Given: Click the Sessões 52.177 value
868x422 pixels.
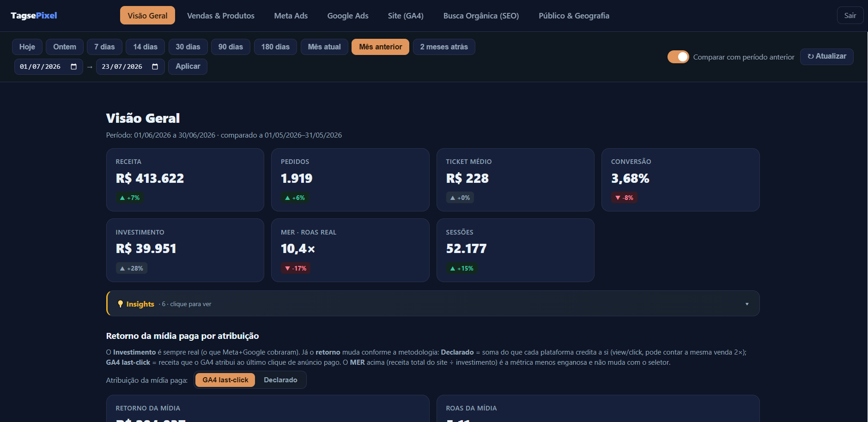Looking at the screenshot, I should tap(466, 248).
